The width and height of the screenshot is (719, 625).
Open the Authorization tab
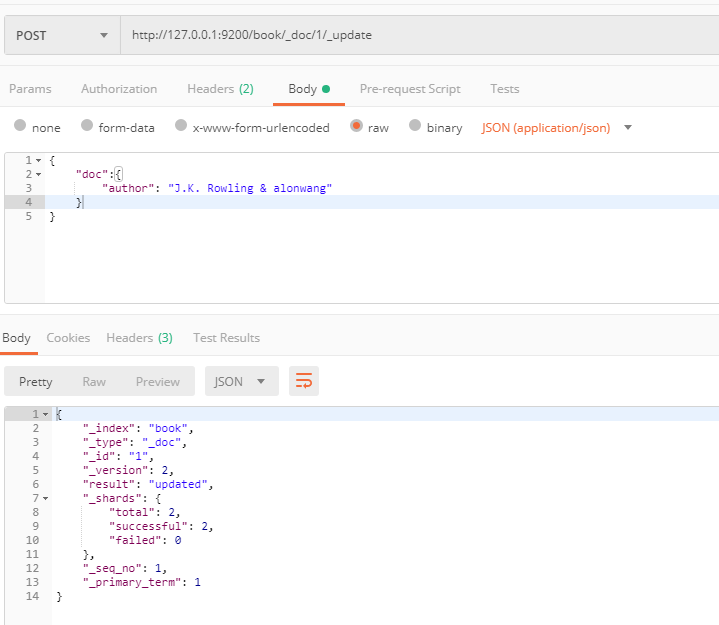[x=119, y=89]
